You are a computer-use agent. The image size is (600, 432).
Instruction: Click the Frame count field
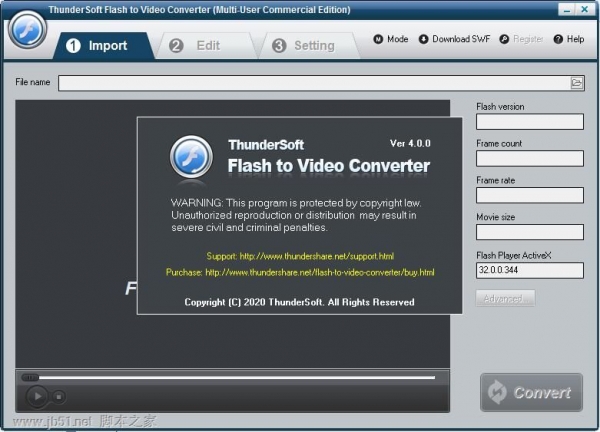pos(530,158)
